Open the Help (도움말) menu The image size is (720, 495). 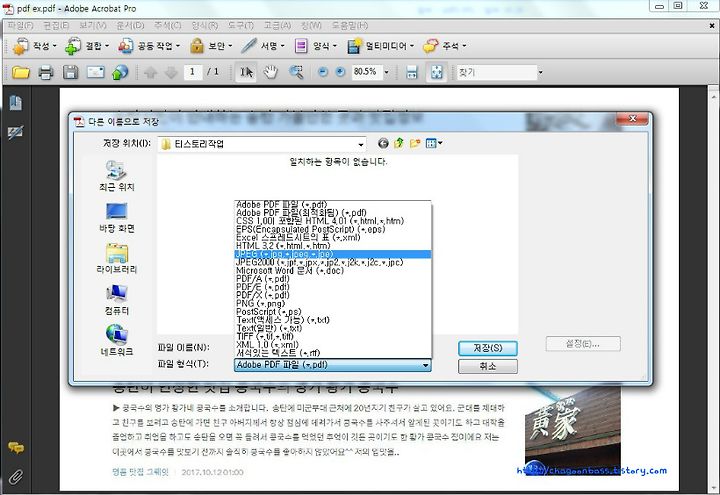pos(350,25)
